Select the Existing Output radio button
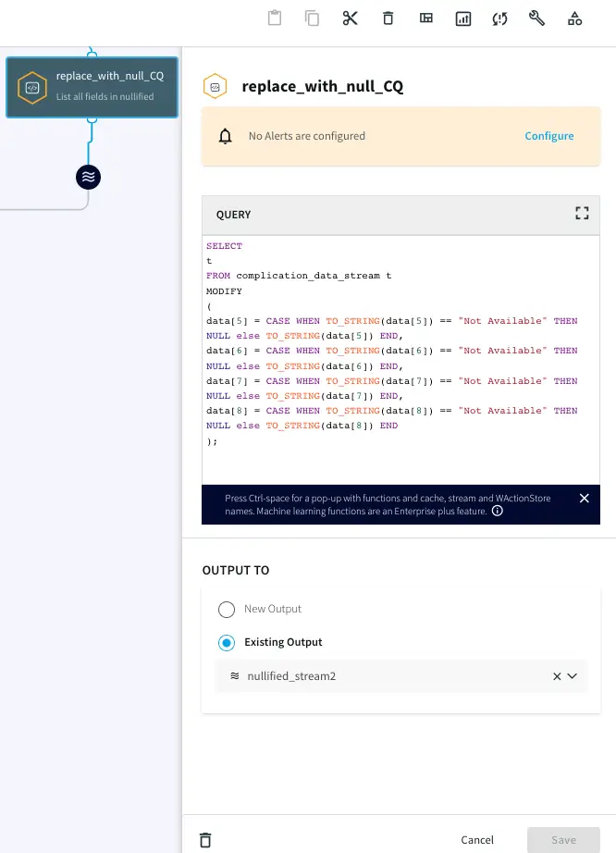This screenshot has height=853, width=616. pyautogui.click(x=227, y=642)
